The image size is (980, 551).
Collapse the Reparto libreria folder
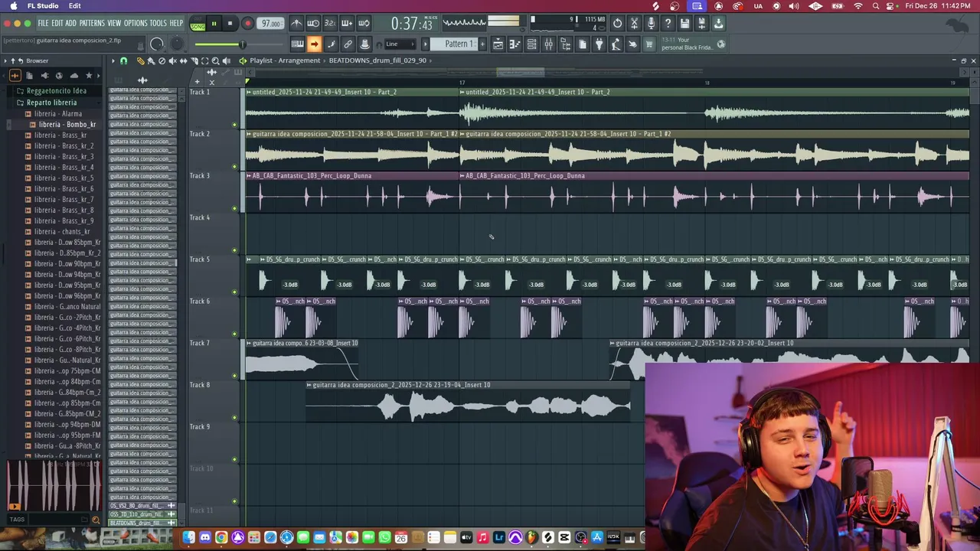click(51, 102)
